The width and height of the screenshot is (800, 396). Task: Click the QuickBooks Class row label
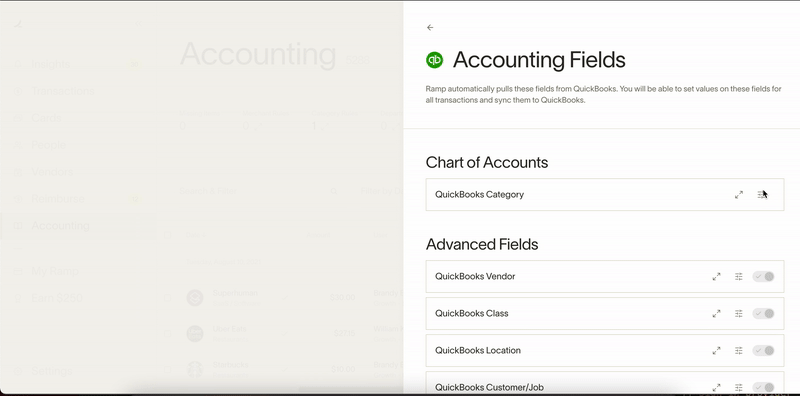pyautogui.click(x=471, y=313)
